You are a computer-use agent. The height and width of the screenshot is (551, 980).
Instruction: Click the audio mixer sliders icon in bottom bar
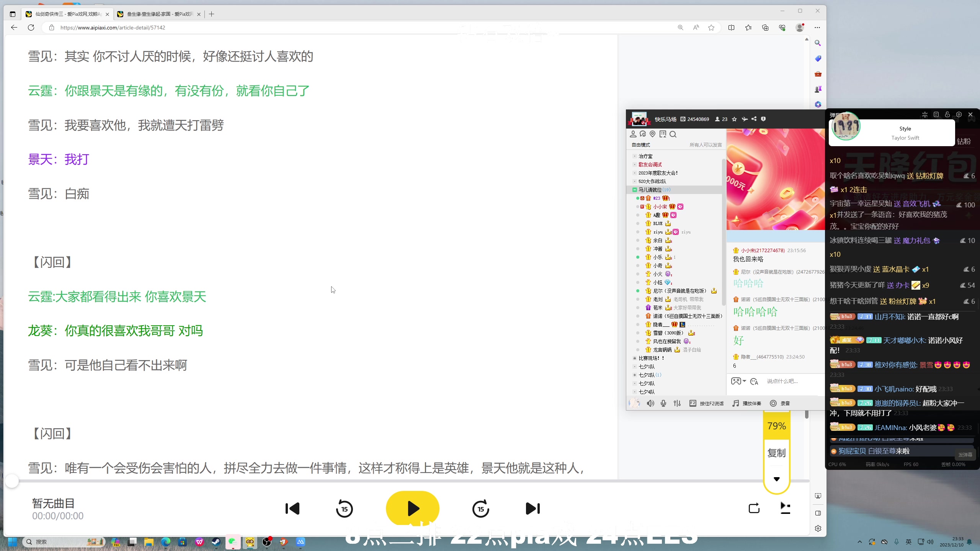pos(677,404)
